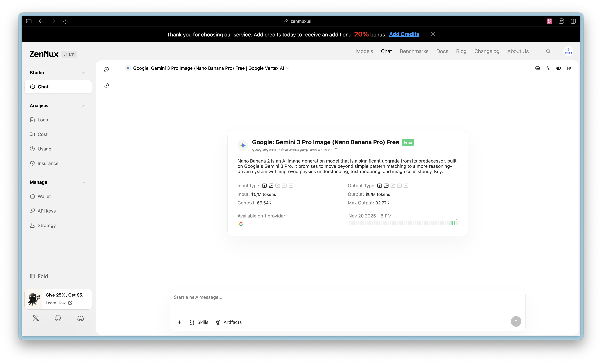Collapse the Manage sidebar section

pos(84,182)
